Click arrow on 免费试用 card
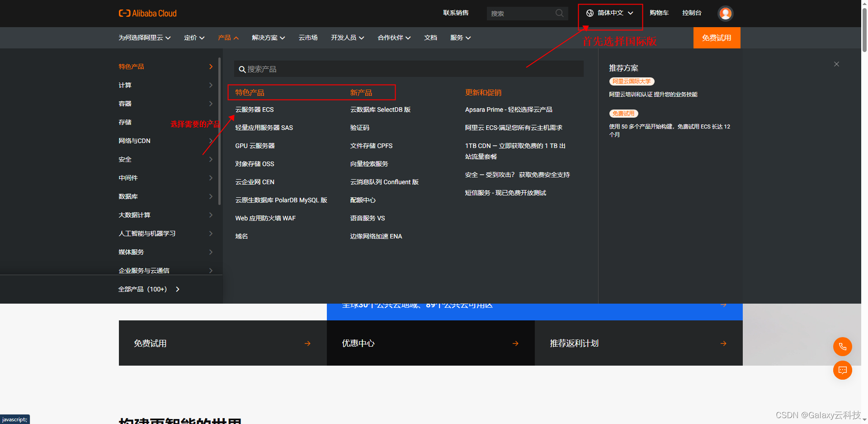This screenshot has width=868, height=424. pyautogui.click(x=307, y=343)
